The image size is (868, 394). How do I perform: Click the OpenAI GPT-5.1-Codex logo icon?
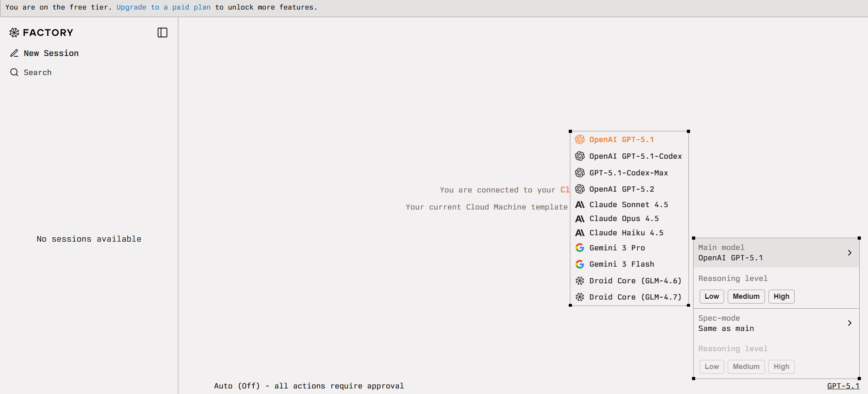(580, 156)
